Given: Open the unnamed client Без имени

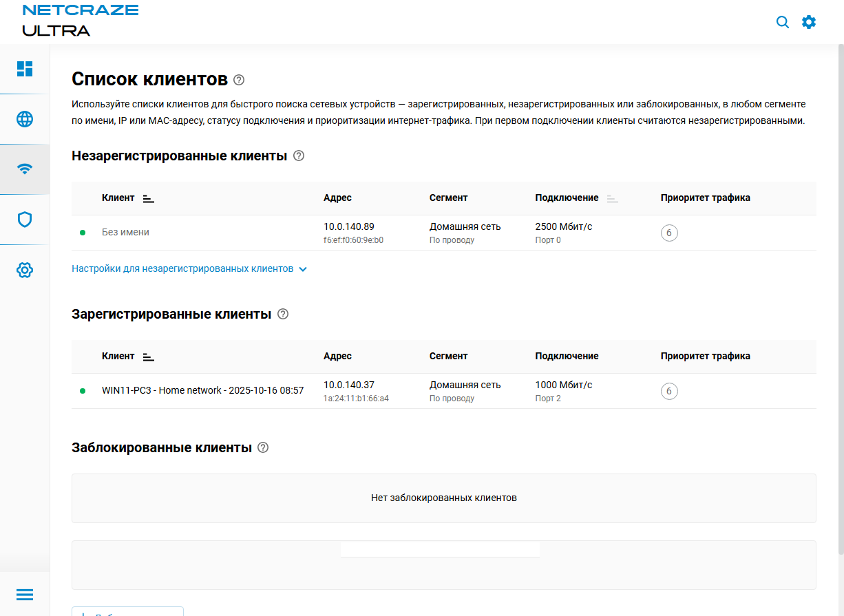Looking at the screenshot, I should click(126, 233).
